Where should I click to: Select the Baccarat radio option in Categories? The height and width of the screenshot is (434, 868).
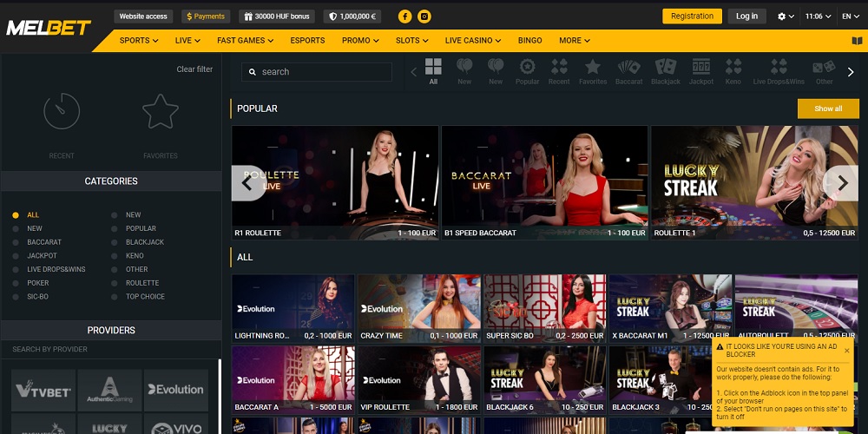coord(16,242)
